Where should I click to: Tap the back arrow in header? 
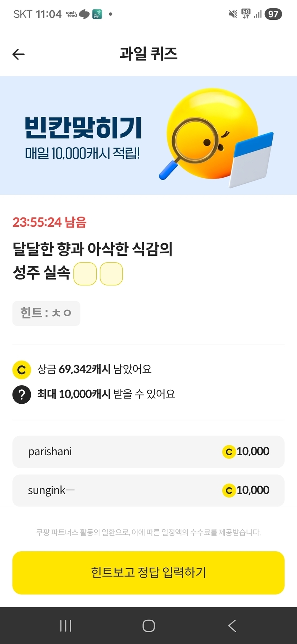click(19, 54)
